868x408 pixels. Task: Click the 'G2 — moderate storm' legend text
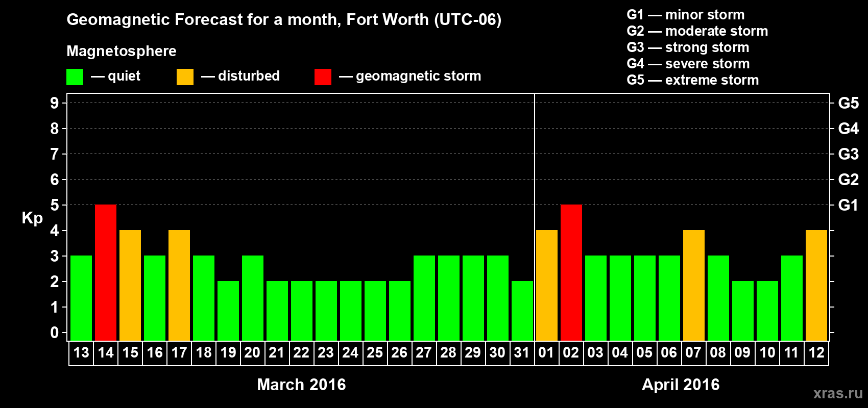[697, 31]
